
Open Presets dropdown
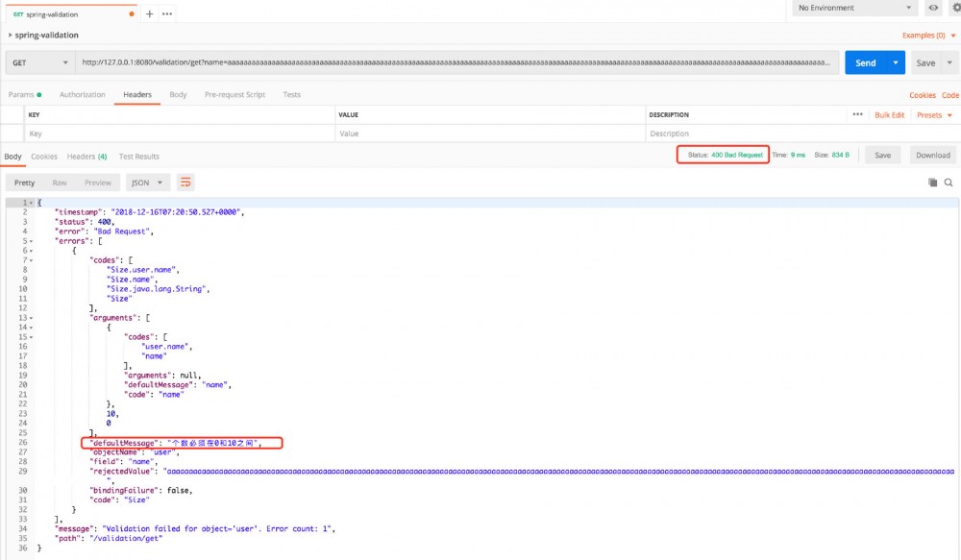(934, 115)
